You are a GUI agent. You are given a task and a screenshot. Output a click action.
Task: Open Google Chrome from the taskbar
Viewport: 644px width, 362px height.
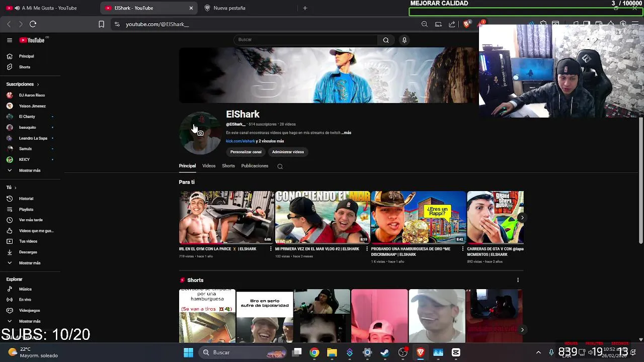tap(314, 352)
